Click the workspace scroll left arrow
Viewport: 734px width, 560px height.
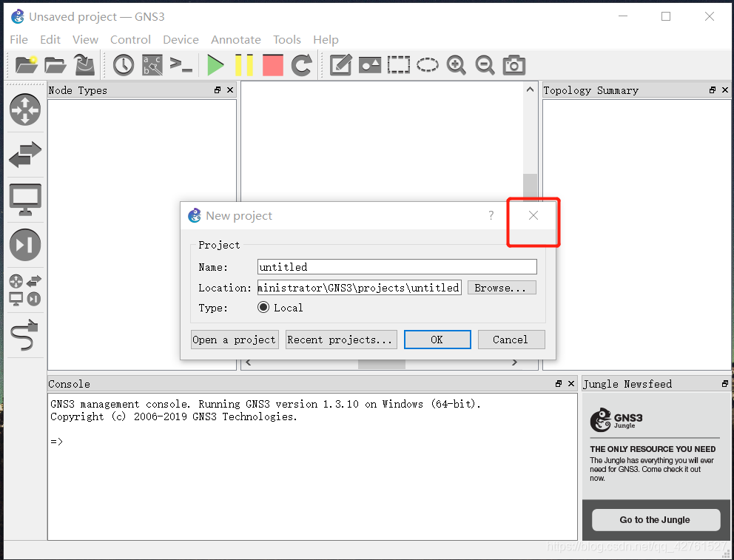(248, 362)
